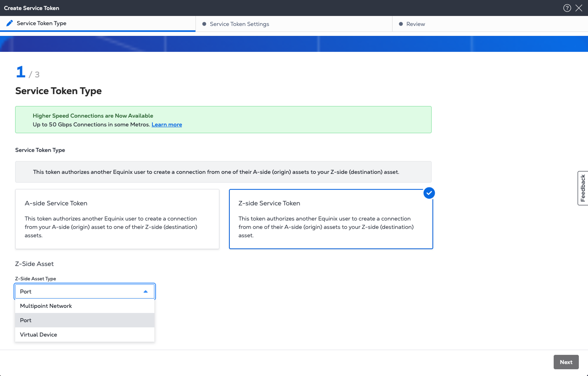Click the Next button

(x=566, y=362)
